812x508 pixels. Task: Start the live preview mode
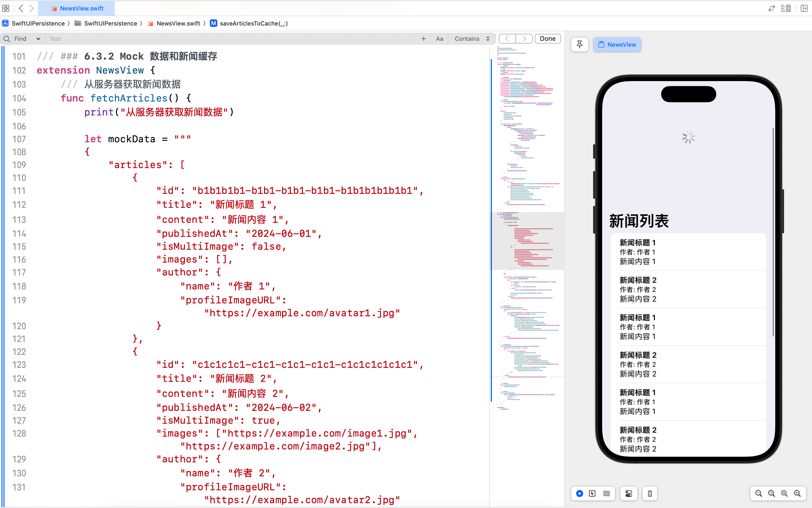(579, 493)
